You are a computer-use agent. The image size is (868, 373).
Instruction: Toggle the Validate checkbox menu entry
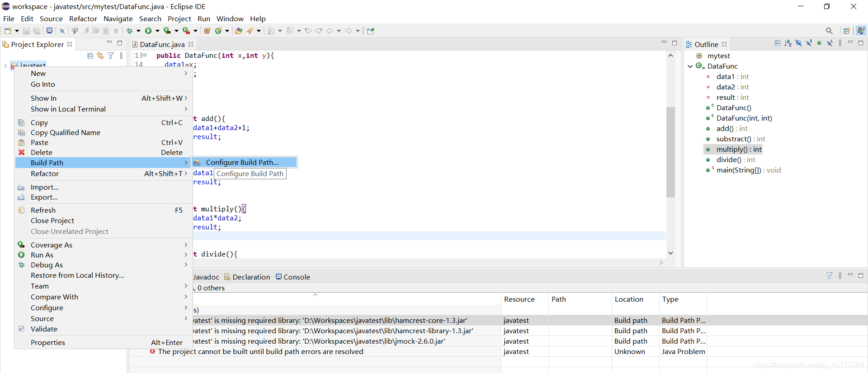point(21,329)
